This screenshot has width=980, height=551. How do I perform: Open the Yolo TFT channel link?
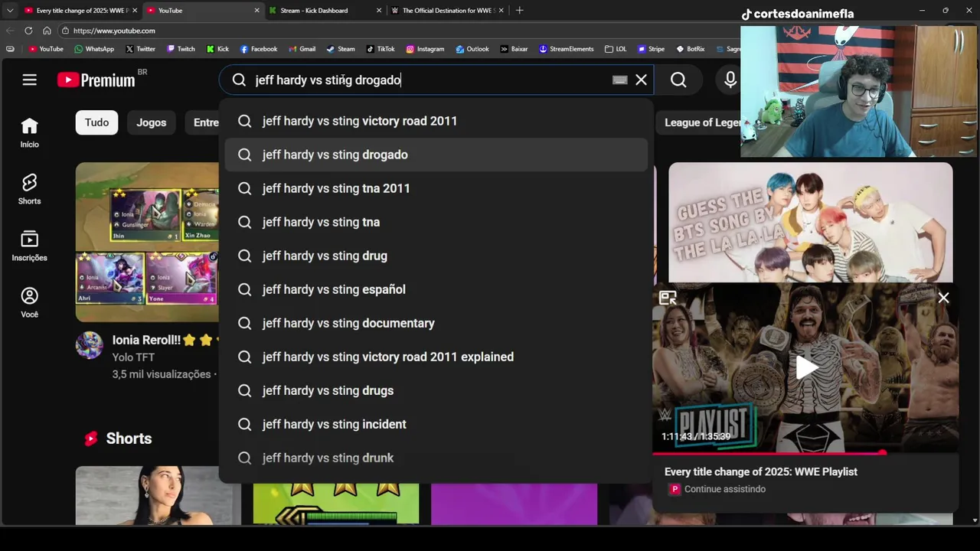[133, 357]
